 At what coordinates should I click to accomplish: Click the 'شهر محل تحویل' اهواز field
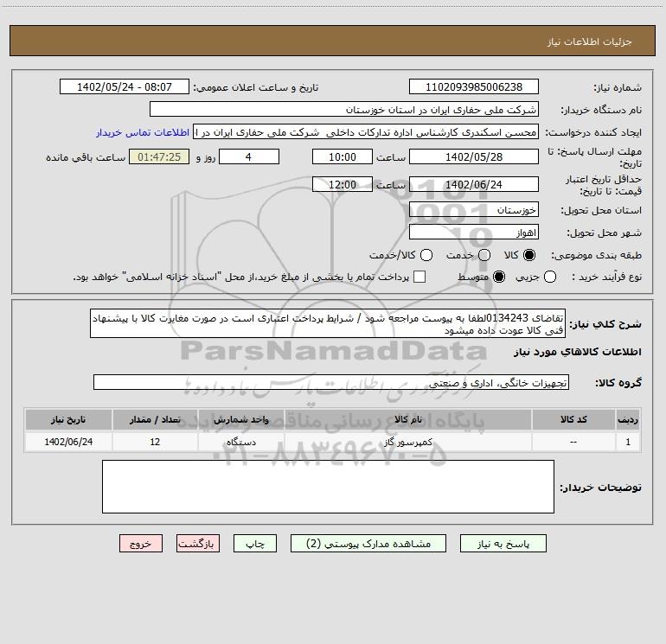[473, 232]
